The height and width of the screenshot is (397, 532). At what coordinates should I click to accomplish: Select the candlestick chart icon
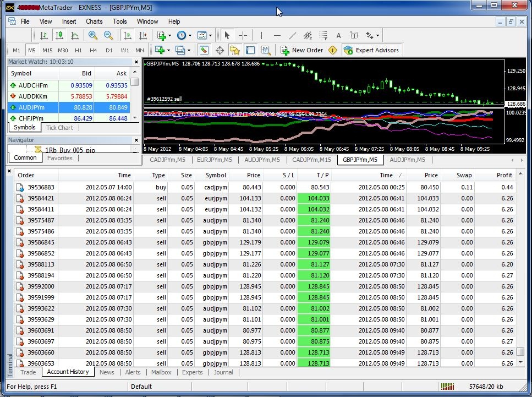(x=59, y=35)
